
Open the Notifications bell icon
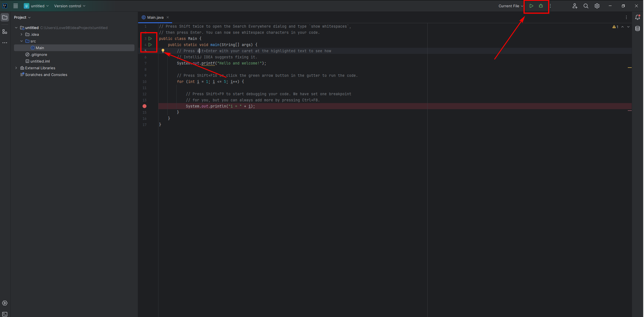click(638, 17)
